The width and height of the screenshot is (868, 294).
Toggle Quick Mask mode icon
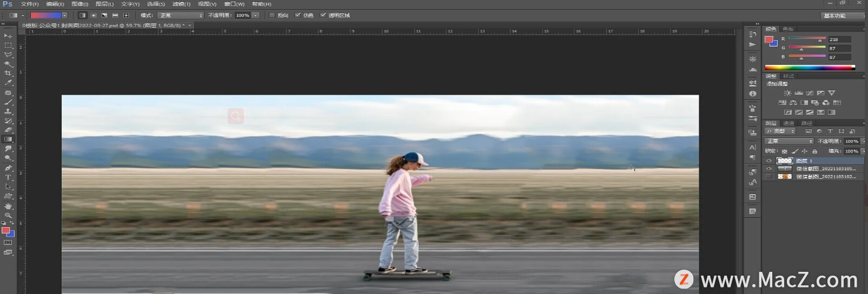8,243
